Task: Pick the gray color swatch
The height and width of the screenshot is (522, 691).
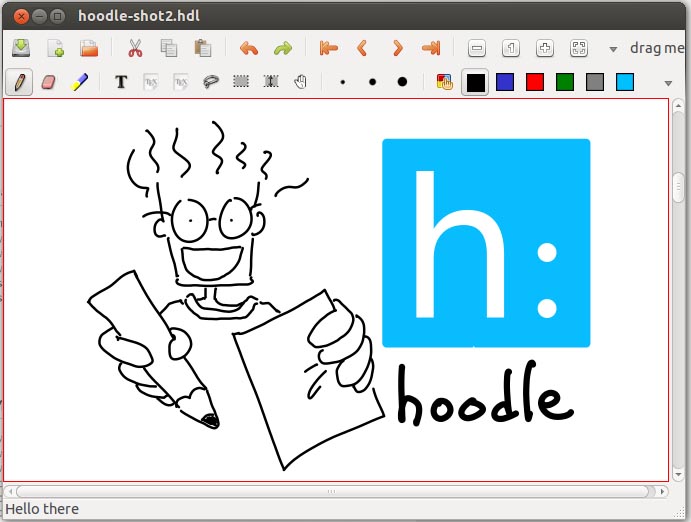Action: (595, 82)
